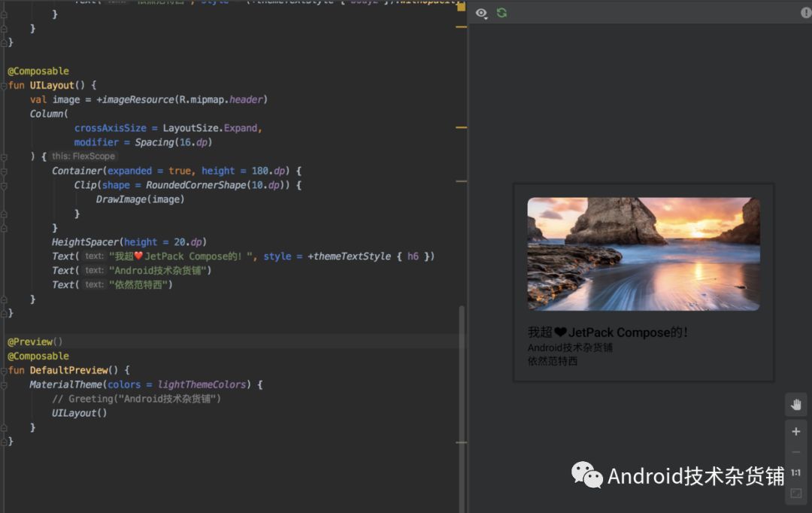Open the eye view options dropdown
Image resolution: width=812 pixels, height=513 pixels.
point(482,14)
